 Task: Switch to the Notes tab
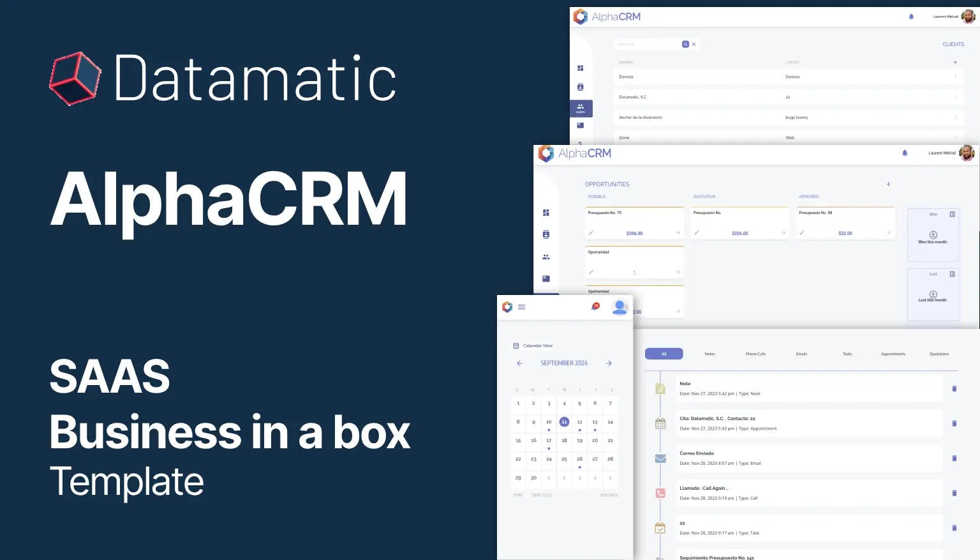click(x=709, y=354)
